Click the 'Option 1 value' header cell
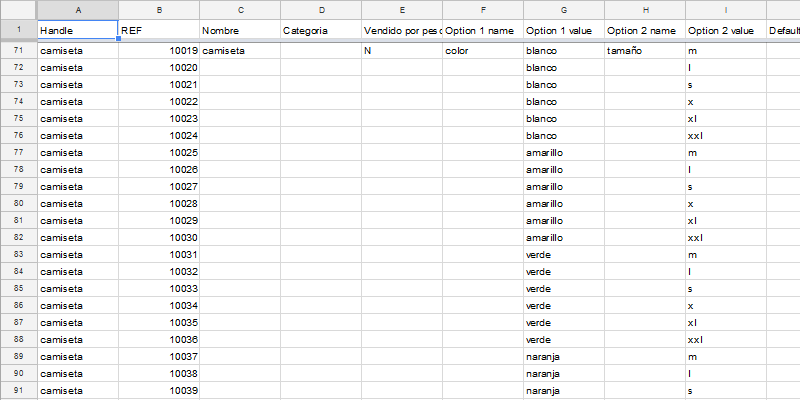 (564, 30)
